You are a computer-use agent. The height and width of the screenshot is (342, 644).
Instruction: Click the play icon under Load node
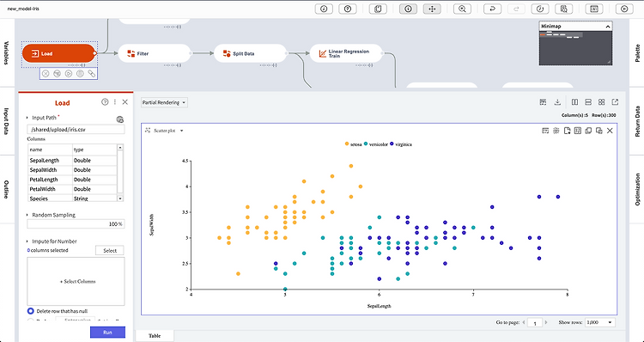(69, 74)
